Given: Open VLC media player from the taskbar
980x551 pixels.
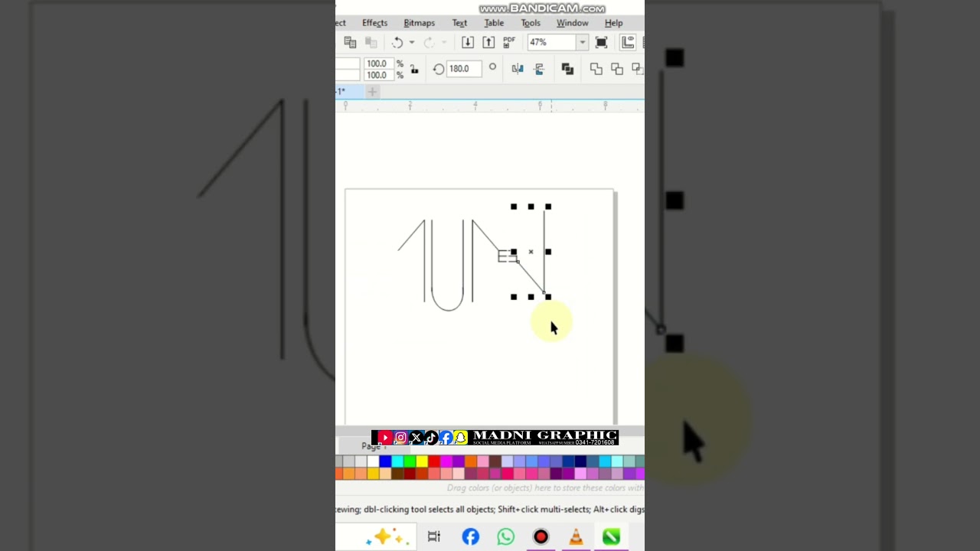Looking at the screenshot, I should pyautogui.click(x=576, y=537).
